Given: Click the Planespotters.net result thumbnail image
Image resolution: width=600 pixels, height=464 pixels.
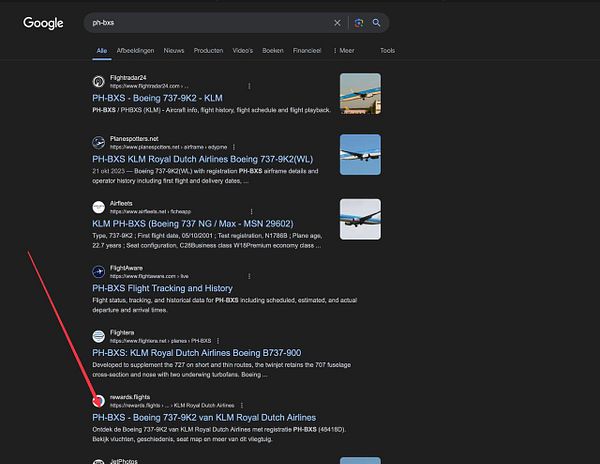Looking at the screenshot, I should pos(360,155).
